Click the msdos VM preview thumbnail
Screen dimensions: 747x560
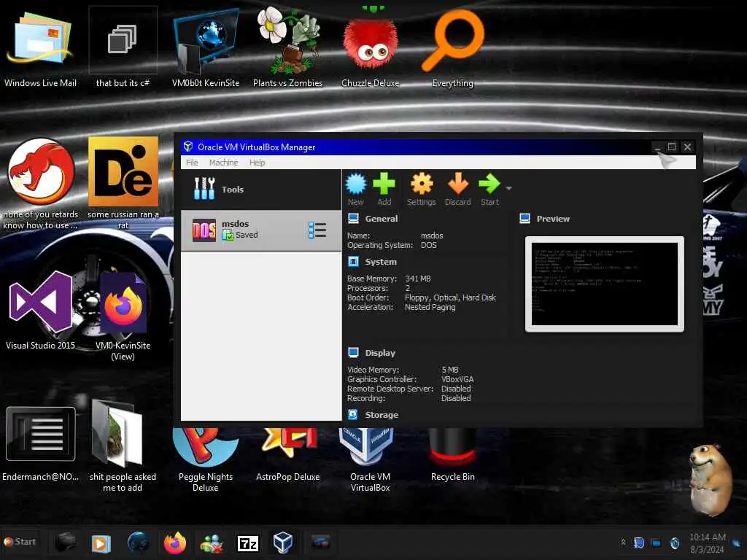(605, 284)
